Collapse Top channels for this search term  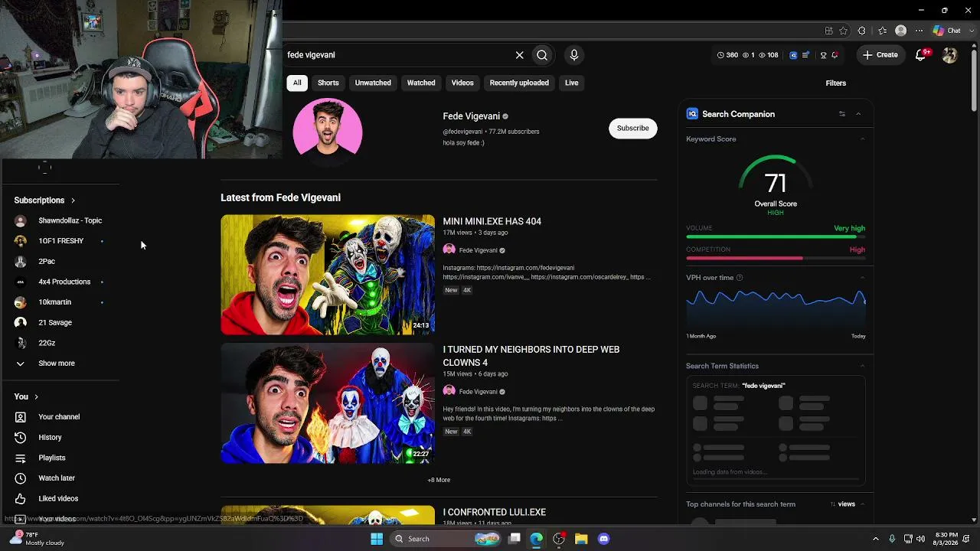click(862, 504)
